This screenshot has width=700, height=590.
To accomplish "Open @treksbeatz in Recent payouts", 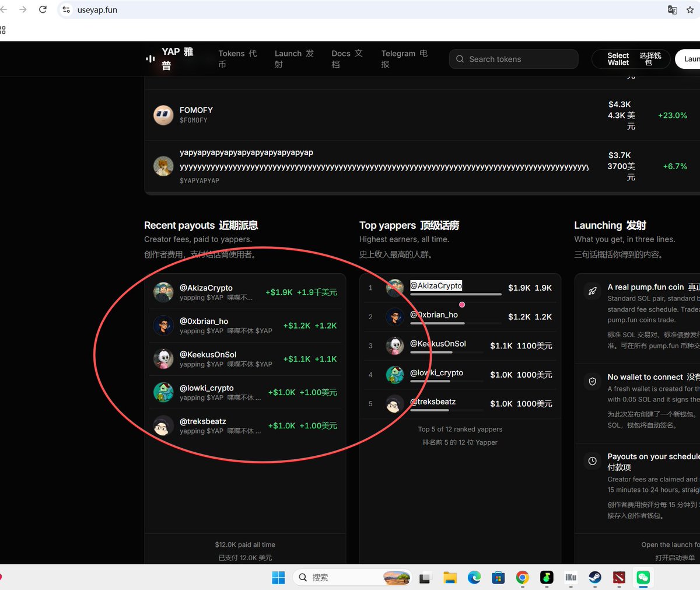I will 245,425.
